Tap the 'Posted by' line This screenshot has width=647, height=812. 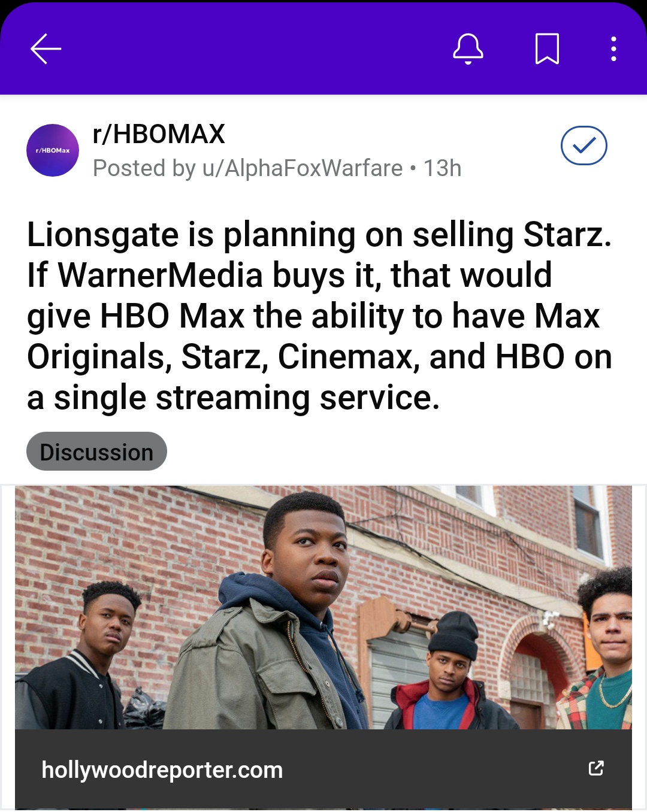click(x=277, y=168)
